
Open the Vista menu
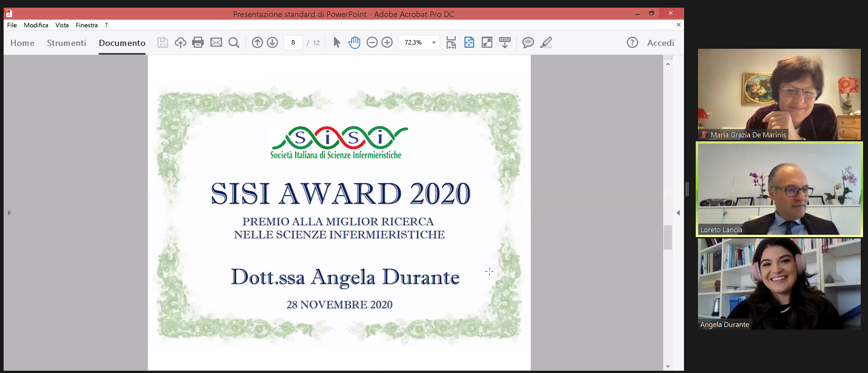point(62,25)
